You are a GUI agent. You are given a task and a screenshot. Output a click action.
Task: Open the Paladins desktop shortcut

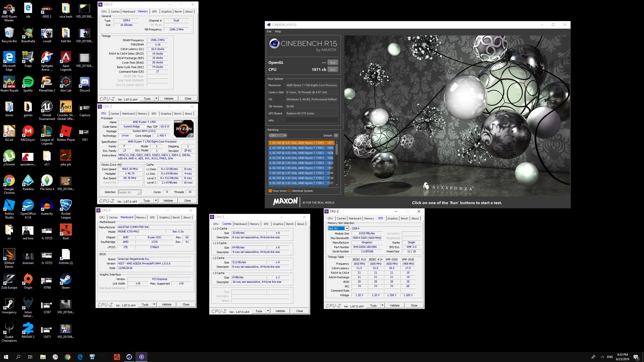[x=28, y=183]
